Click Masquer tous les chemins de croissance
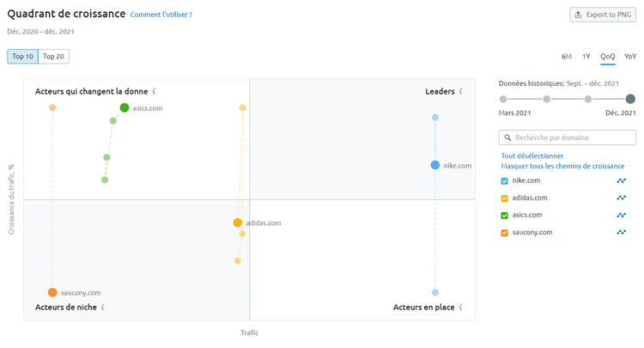 pos(562,166)
